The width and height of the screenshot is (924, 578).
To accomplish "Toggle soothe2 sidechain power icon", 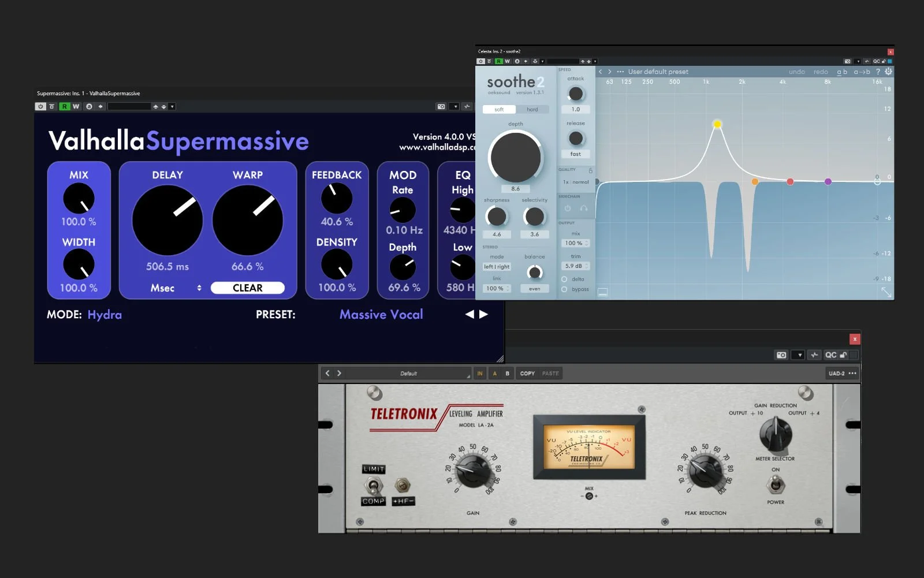I will 567,208.
